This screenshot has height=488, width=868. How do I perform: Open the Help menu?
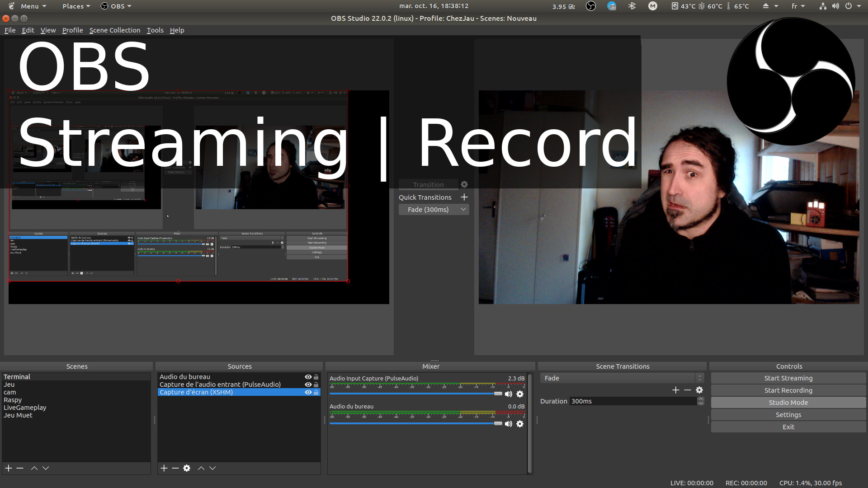(177, 30)
